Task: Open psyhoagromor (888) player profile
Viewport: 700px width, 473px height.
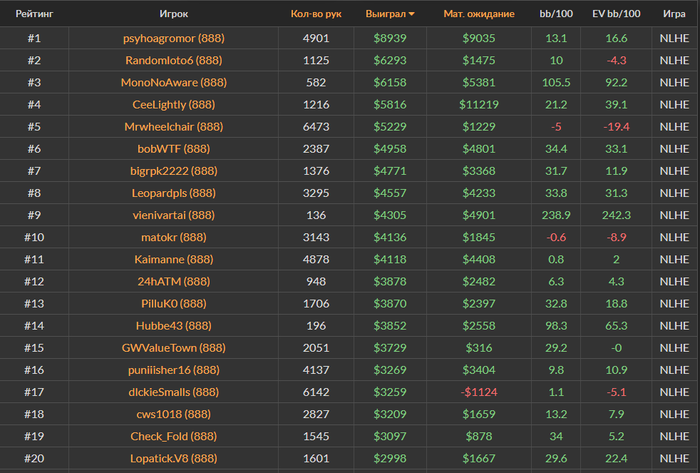Action: click(x=174, y=38)
